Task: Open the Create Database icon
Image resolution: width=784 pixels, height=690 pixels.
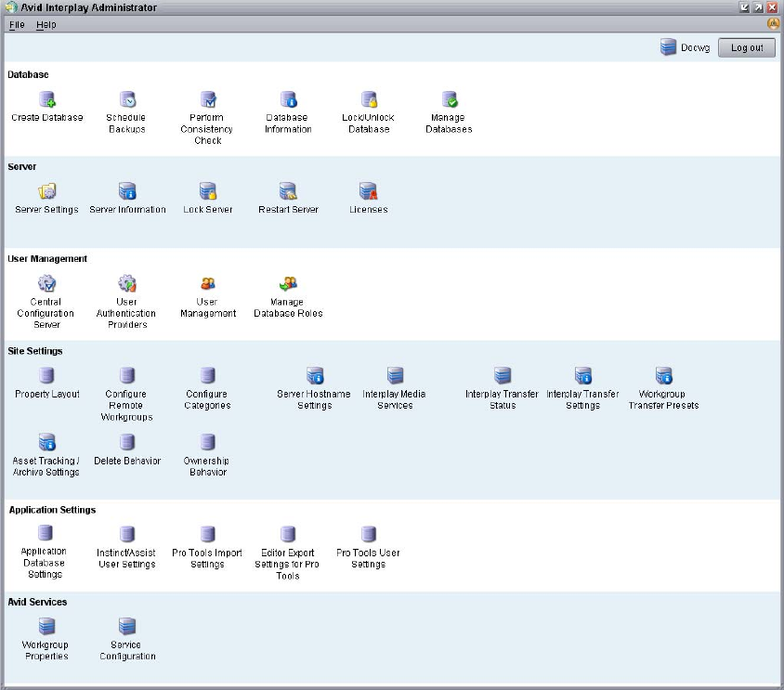Action: point(47,99)
